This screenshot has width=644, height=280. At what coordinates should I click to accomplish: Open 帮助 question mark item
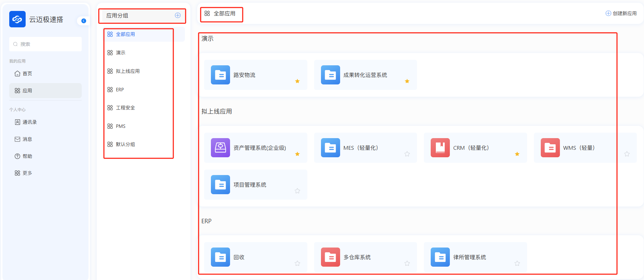(x=27, y=156)
